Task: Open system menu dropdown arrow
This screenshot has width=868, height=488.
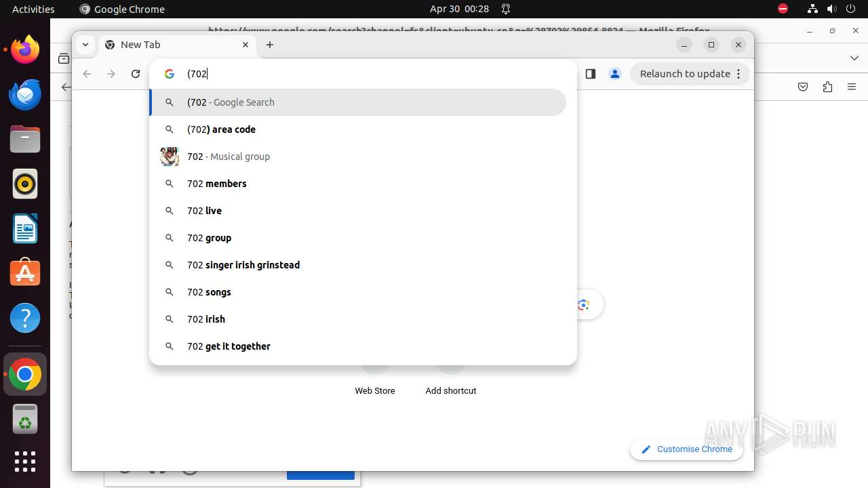Action: click(850, 9)
